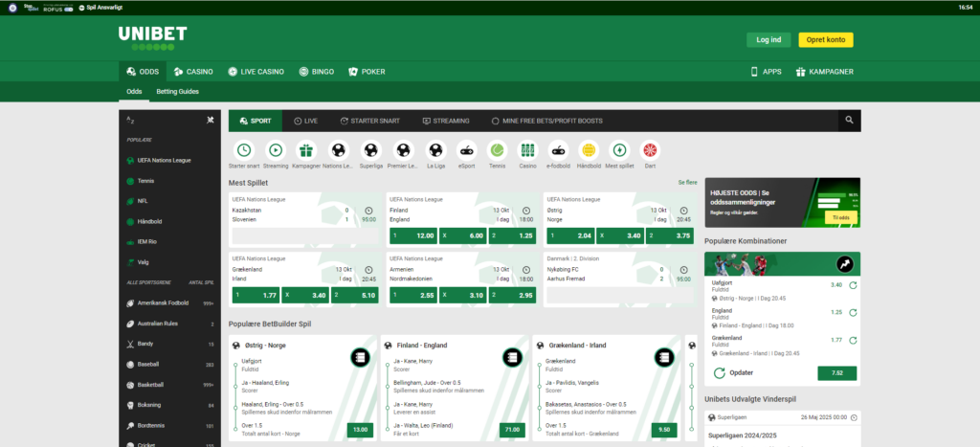The image size is (980, 447).
Task: Refresh the Uafgjort 3.40 combination selection
Action: pos(853,285)
